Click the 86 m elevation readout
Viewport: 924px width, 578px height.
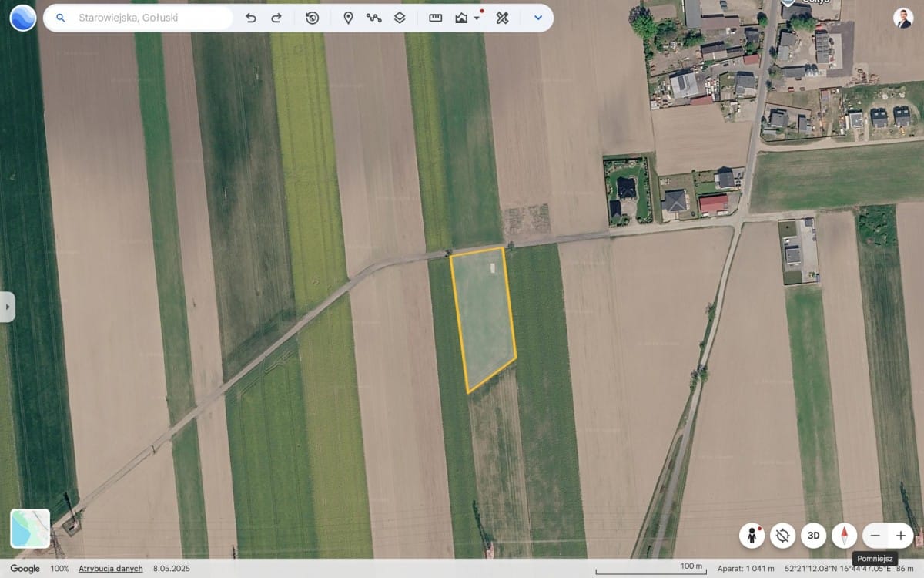[905, 569]
